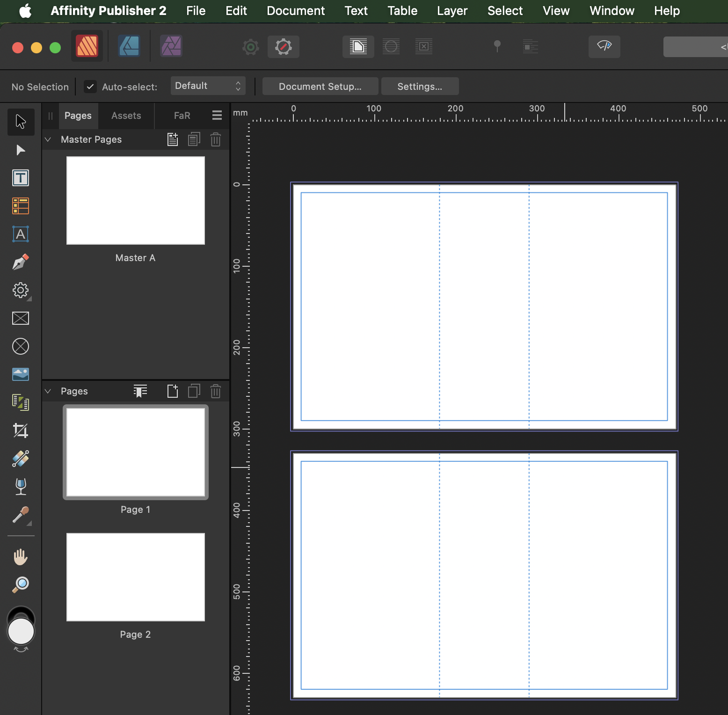The image size is (728, 715).
Task: Select the Zoom tool
Action: (21, 584)
